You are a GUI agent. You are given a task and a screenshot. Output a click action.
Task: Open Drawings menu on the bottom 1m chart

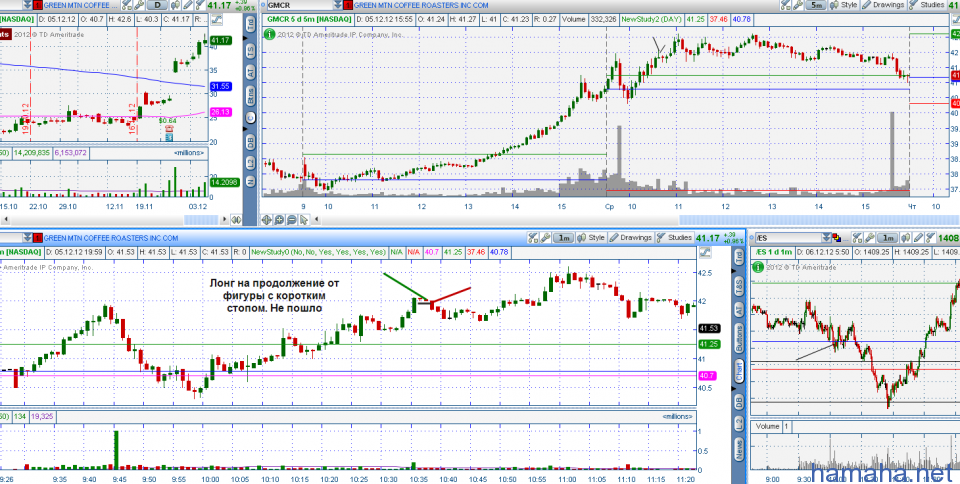point(631,238)
